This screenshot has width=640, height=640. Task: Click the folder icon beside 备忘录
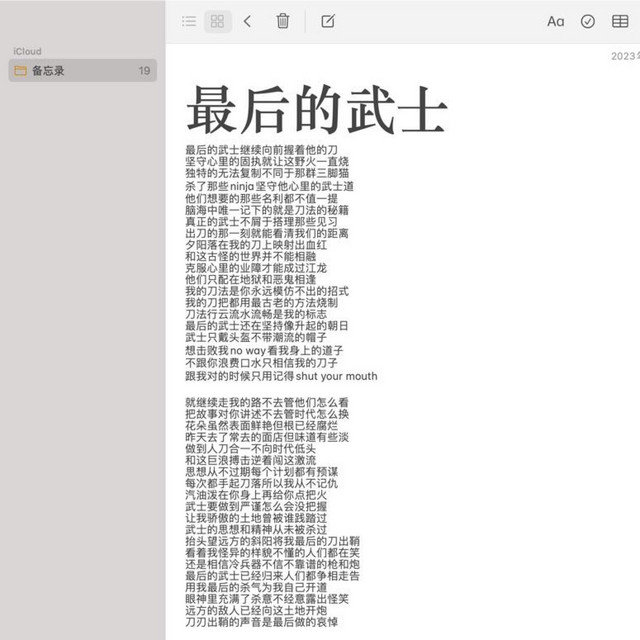(20, 71)
